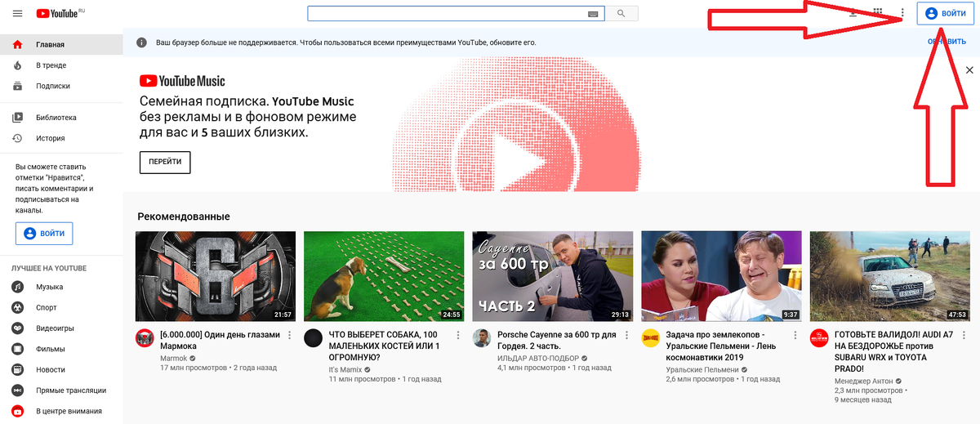Click the ИЛЬДАР АВТО-ПОДБОР channel avatar
Screen dimensions: 980x424
click(482, 338)
